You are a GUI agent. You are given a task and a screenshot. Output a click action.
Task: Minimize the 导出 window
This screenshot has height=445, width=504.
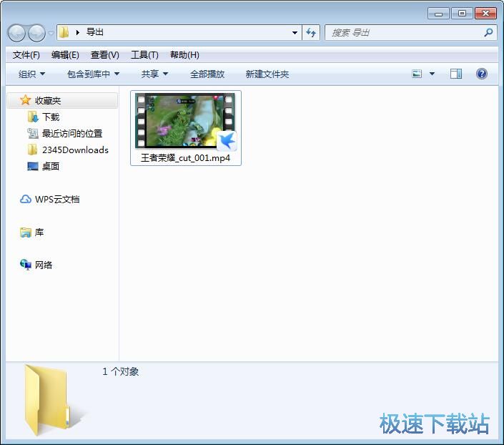coord(438,14)
